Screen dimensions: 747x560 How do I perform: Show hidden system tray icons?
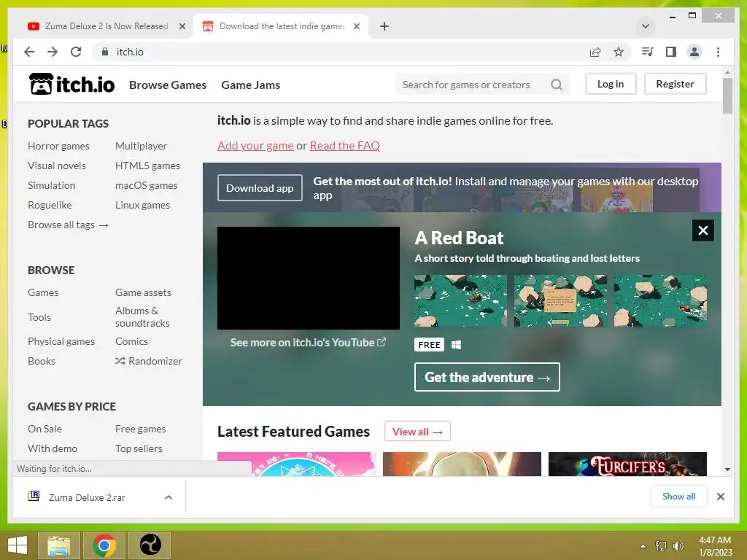coord(643,546)
